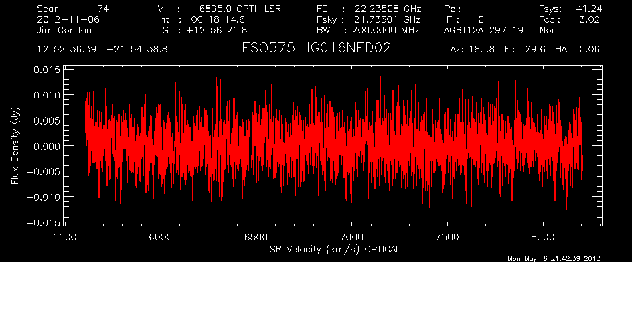This screenshot has height=328, width=644.
Task: Click the 0.010 y-axis tick label
Action: 47,95
